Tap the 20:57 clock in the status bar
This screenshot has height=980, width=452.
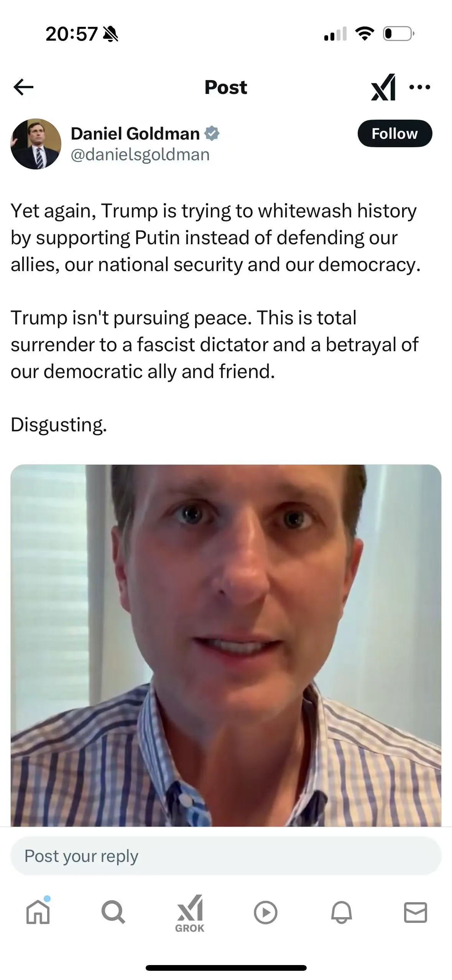[71, 34]
